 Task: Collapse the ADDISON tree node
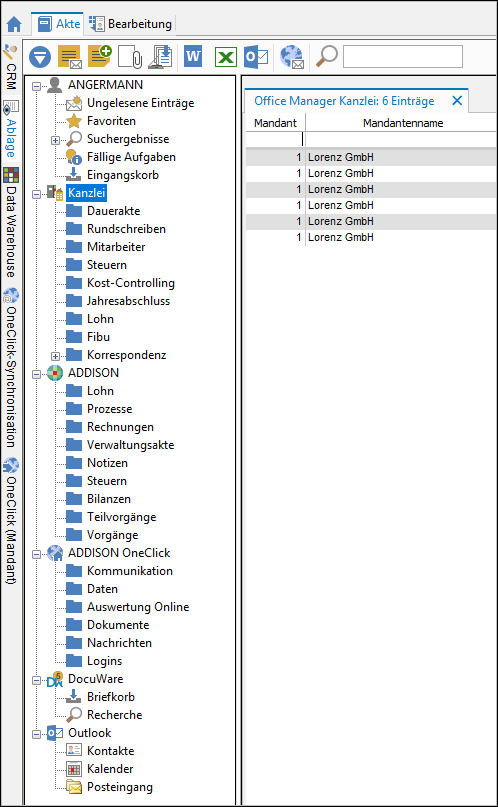[x=36, y=374]
